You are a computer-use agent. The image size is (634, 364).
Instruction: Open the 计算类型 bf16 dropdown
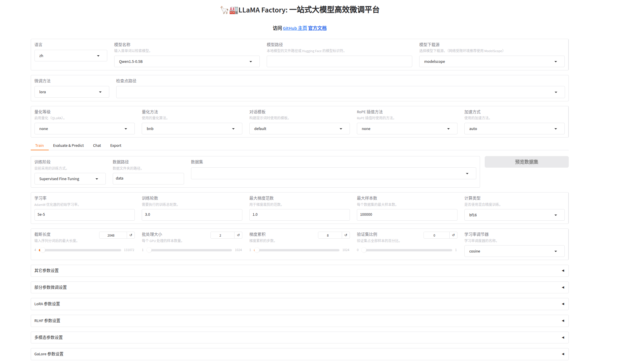point(514,215)
